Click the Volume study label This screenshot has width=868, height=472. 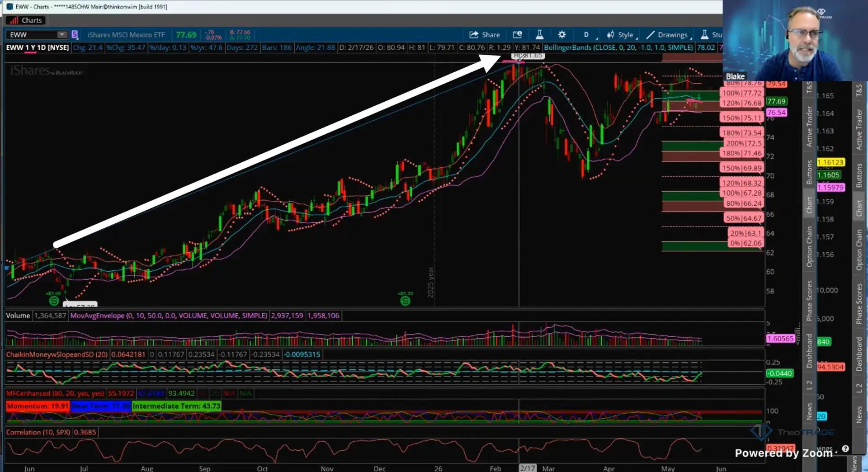pyautogui.click(x=18, y=316)
